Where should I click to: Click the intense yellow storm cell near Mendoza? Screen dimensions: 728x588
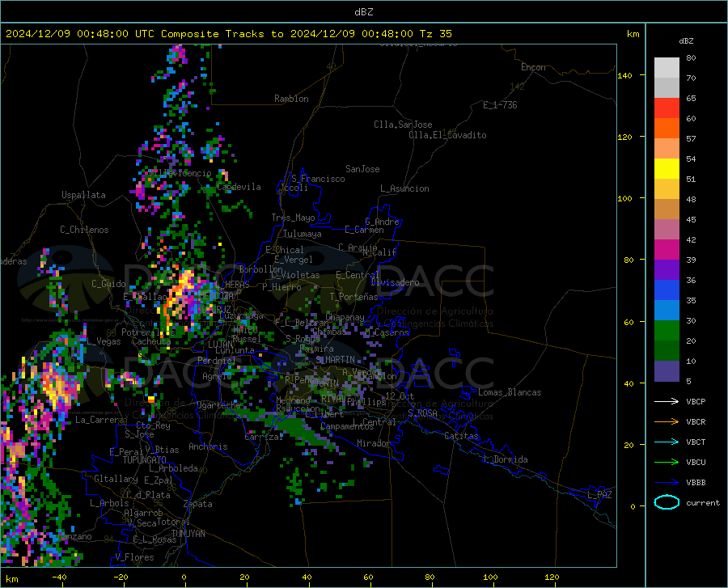[181, 290]
